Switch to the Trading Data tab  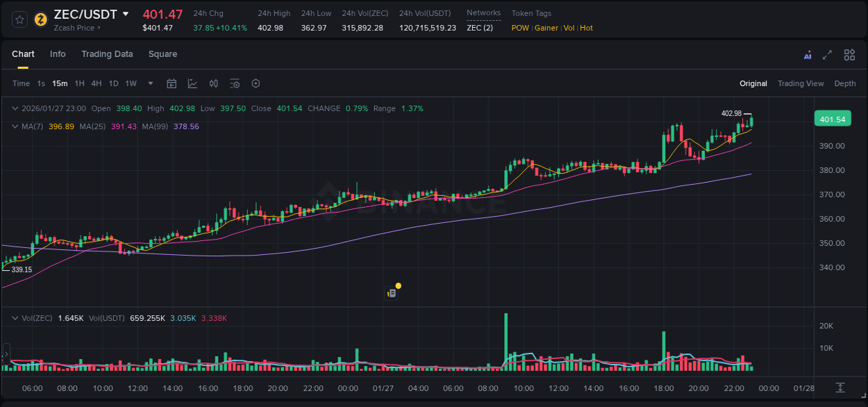(107, 53)
